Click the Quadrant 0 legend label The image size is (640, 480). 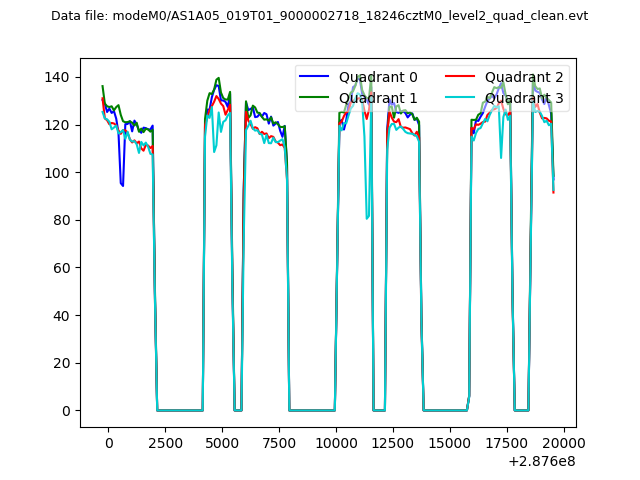(378, 78)
